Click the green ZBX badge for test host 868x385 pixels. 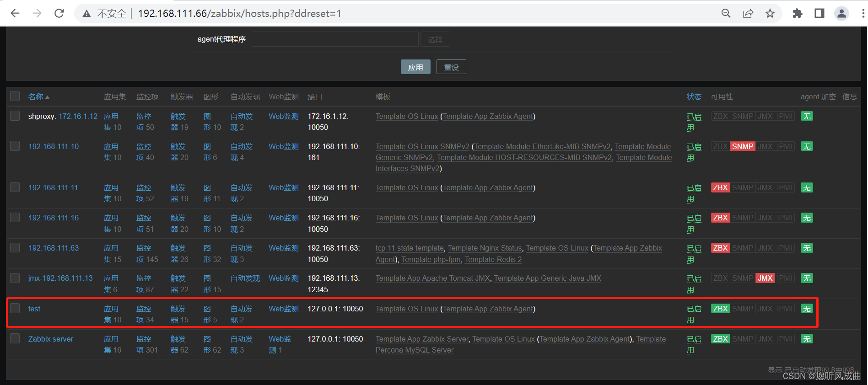(x=720, y=309)
